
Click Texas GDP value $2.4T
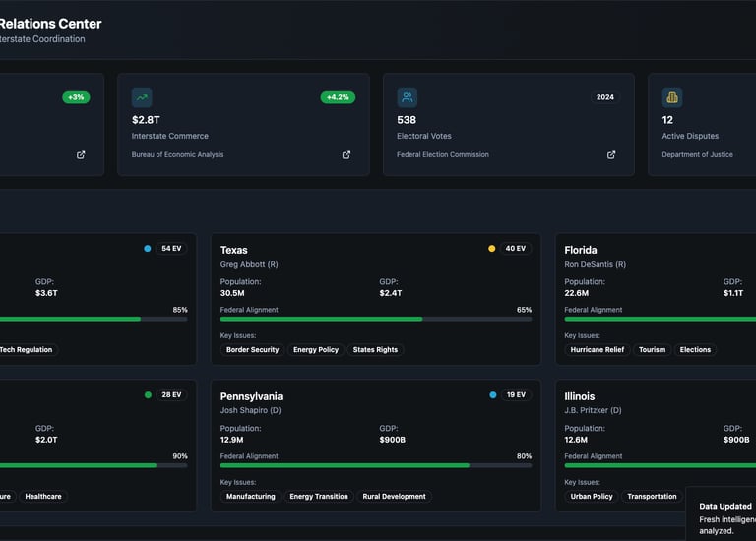(391, 293)
